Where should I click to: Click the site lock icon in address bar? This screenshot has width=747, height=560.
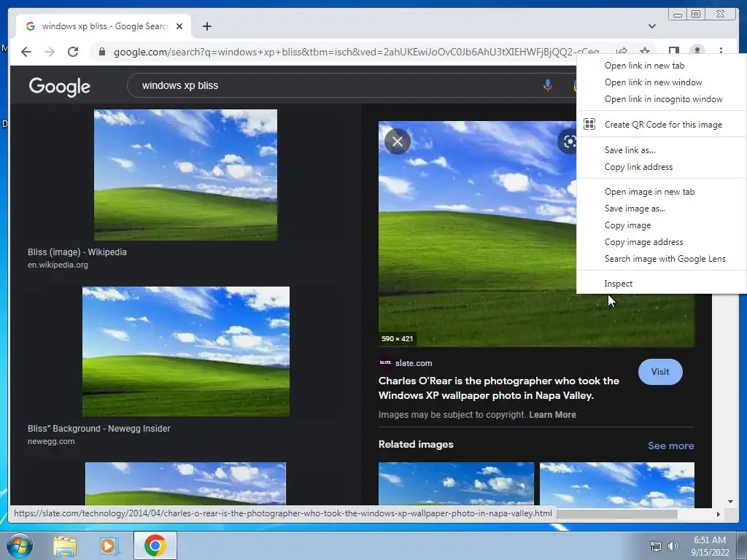tap(101, 52)
